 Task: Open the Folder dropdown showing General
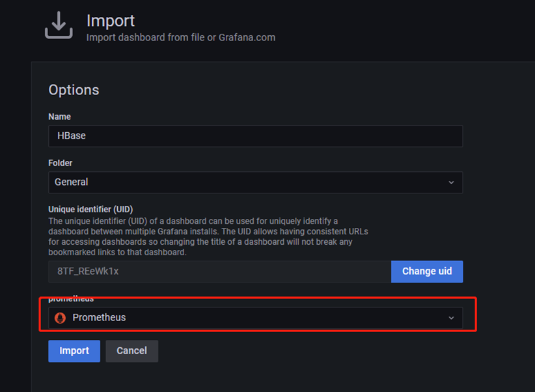click(x=256, y=182)
